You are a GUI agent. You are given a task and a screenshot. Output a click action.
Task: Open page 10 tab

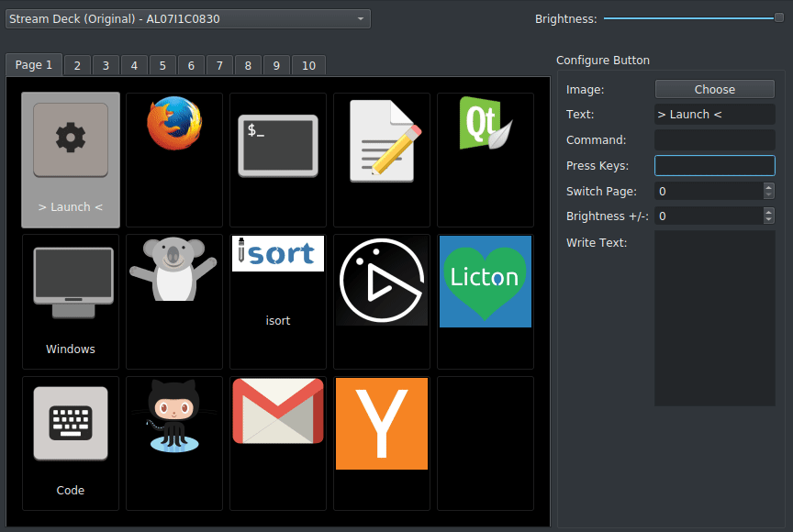pos(308,64)
